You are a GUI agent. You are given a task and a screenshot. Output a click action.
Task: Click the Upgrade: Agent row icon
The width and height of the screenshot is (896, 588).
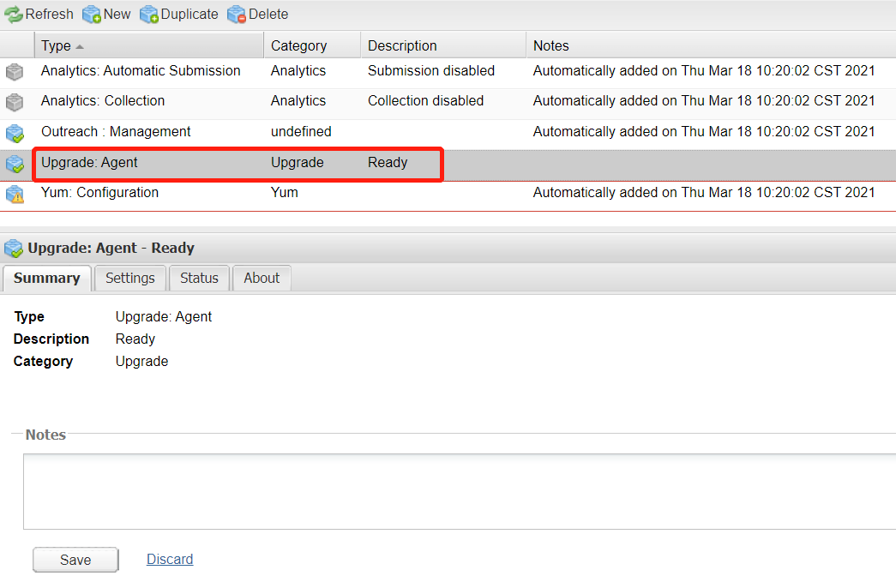coord(15,164)
